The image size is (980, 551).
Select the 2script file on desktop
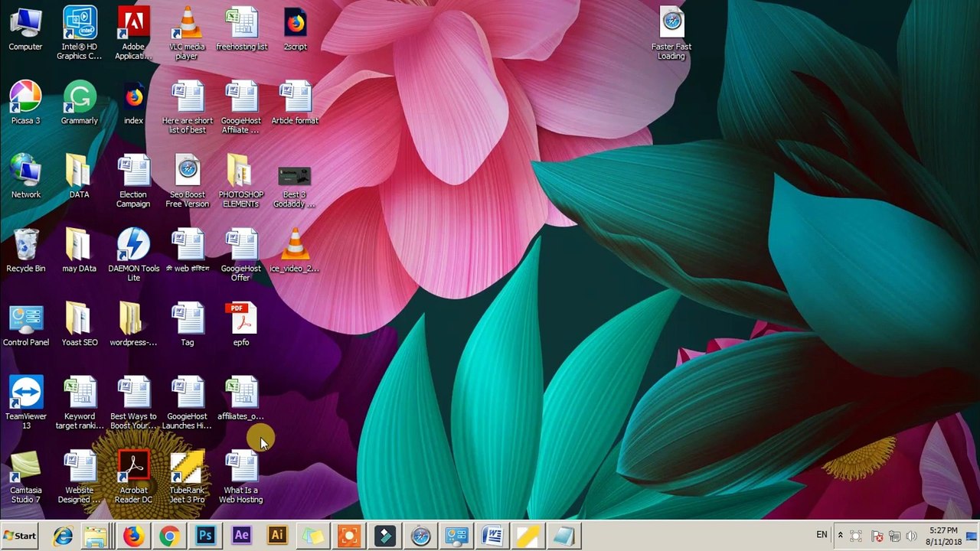[x=295, y=30]
